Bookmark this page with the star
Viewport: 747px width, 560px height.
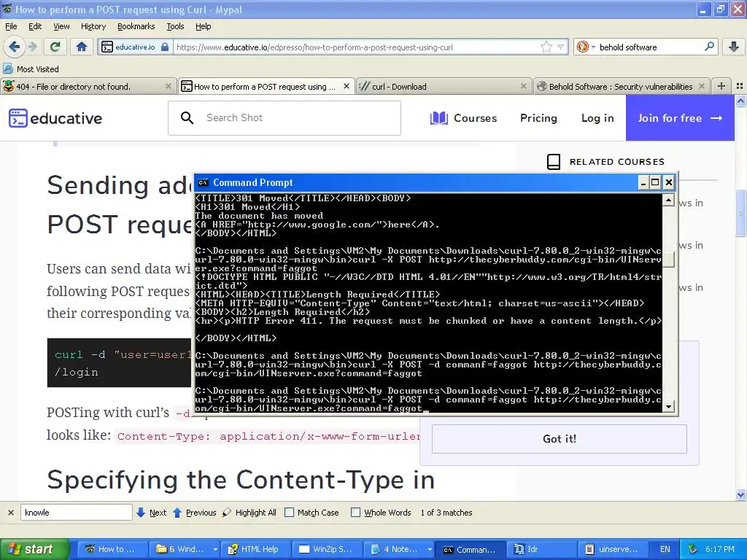tap(546, 47)
